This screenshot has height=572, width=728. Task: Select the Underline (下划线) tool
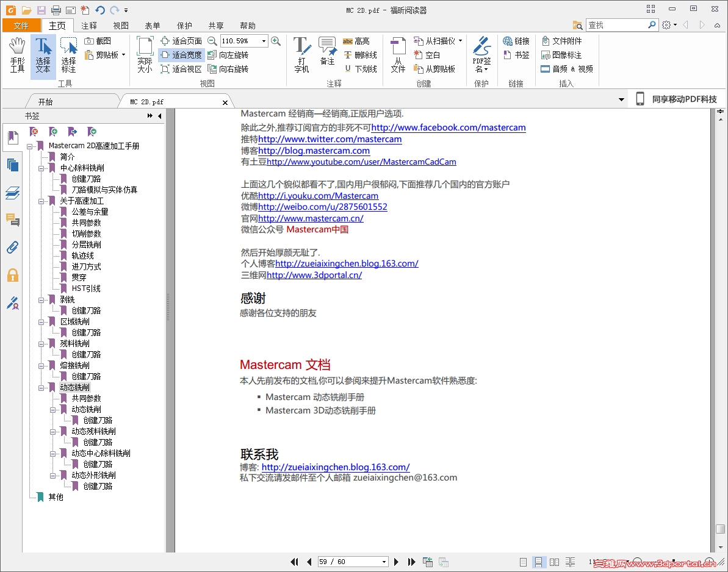tap(360, 69)
